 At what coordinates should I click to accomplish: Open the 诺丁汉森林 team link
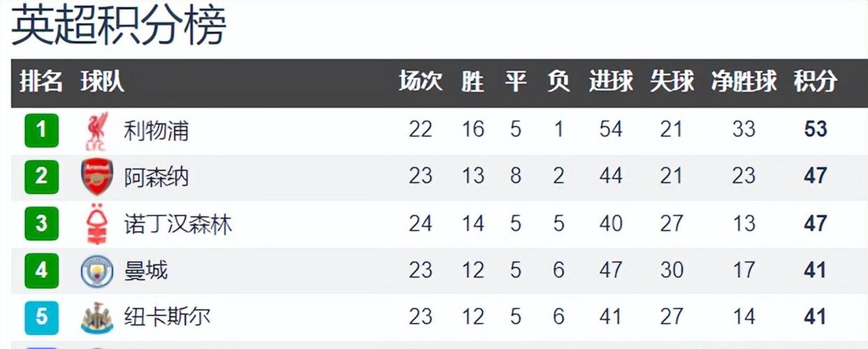[x=178, y=224]
